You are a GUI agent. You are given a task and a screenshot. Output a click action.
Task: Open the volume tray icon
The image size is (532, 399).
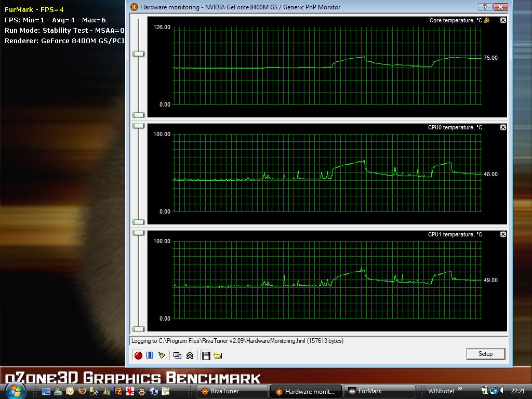(x=502, y=391)
